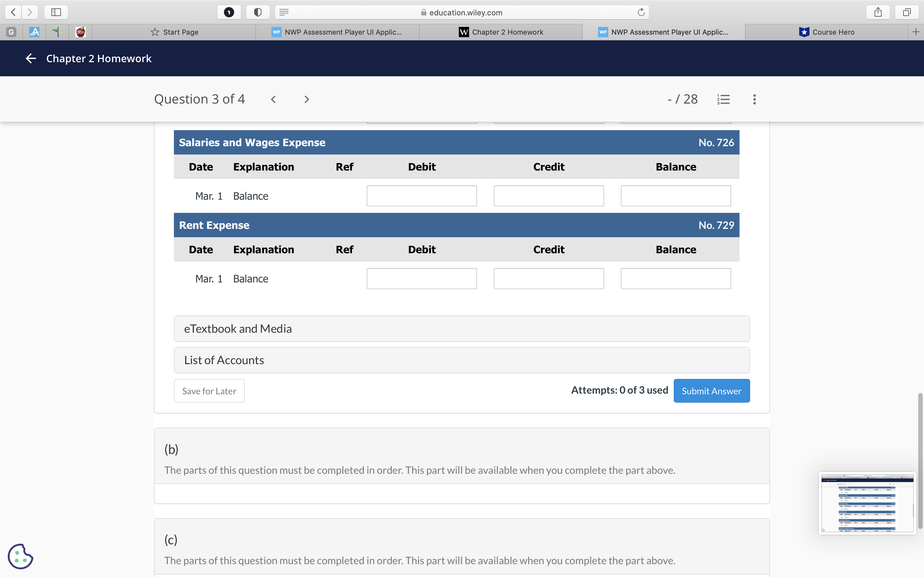Click the back arrow beside Chapter 2 Homework

(30, 58)
